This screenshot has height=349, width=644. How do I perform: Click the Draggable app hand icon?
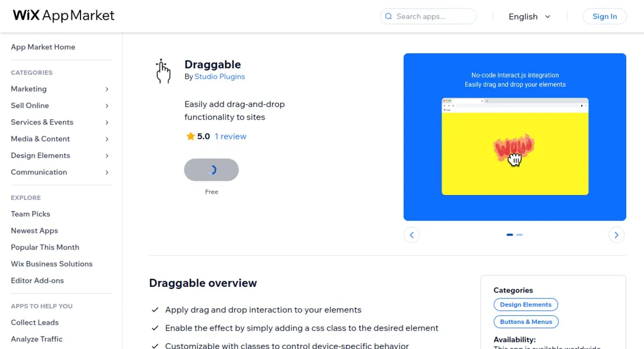click(x=163, y=71)
